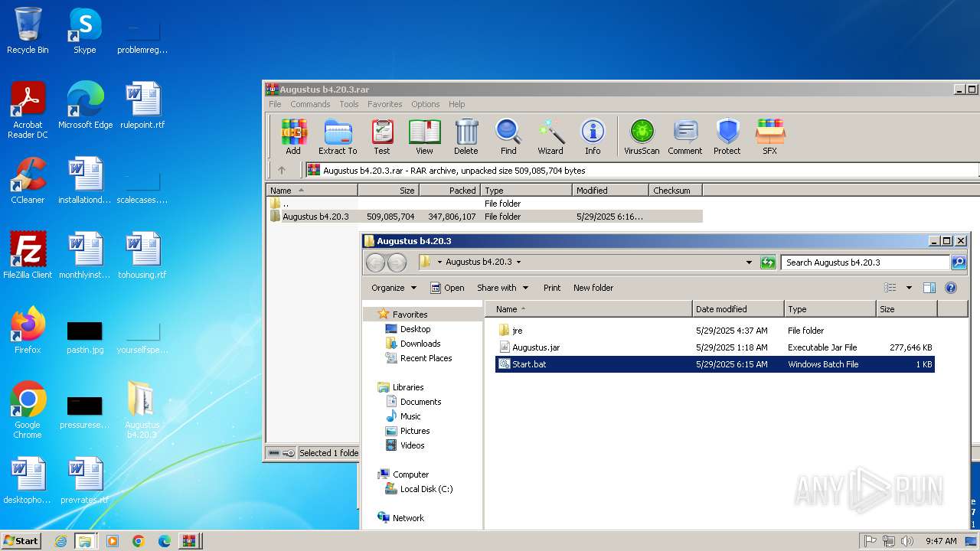Toggle the preview pane button
The width and height of the screenshot is (980, 551).
tap(929, 288)
